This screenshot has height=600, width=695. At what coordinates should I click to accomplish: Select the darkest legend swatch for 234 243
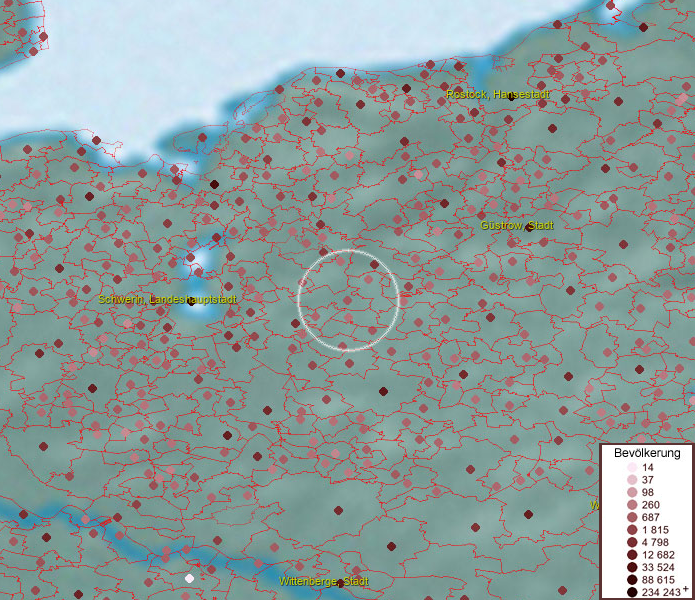point(632,592)
